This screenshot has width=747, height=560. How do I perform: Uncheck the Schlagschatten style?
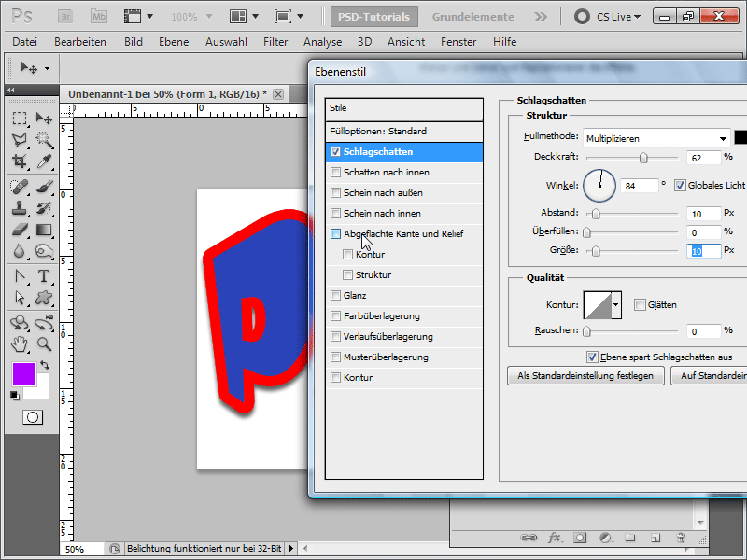[335, 152]
